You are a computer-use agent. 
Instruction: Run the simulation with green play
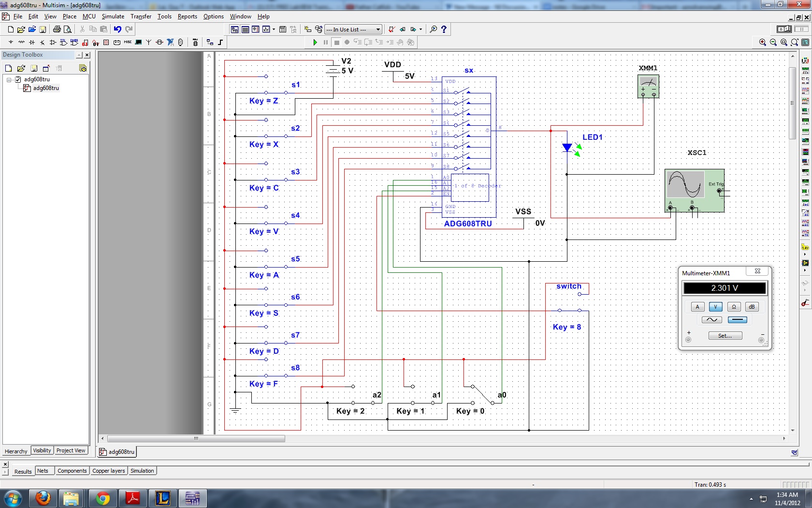coord(315,43)
